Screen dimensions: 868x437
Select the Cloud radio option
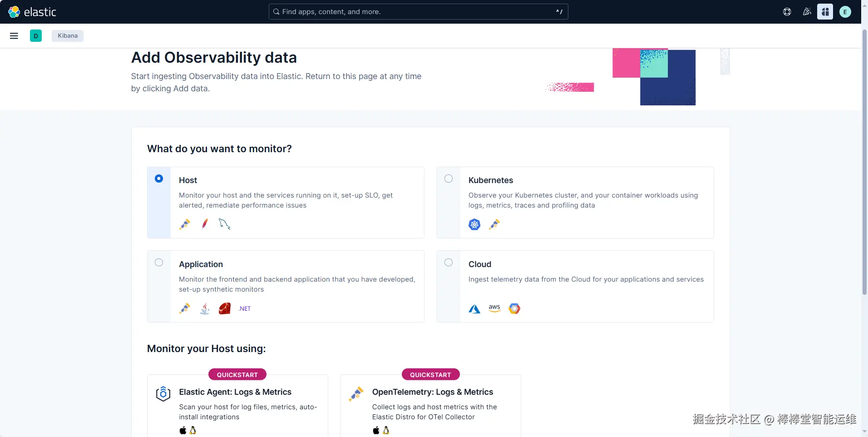[449, 263]
